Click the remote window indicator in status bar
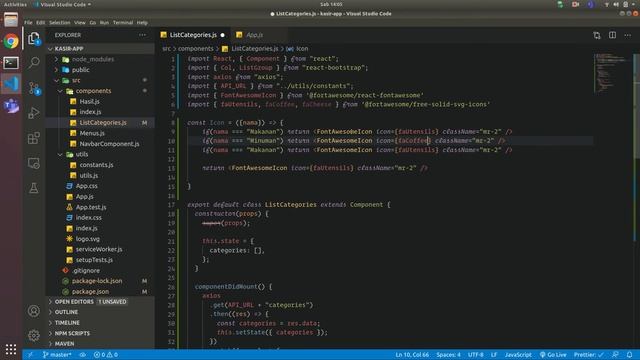 point(30,355)
